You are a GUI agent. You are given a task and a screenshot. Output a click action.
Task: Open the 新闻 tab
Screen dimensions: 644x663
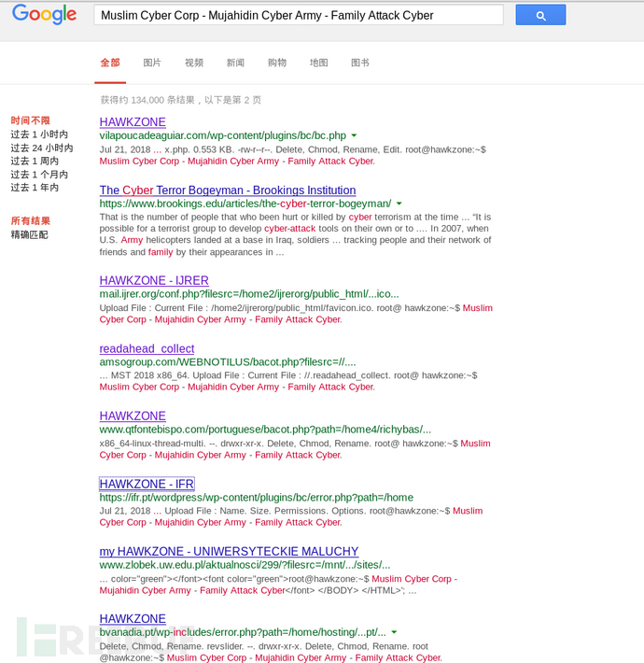pyautogui.click(x=235, y=63)
